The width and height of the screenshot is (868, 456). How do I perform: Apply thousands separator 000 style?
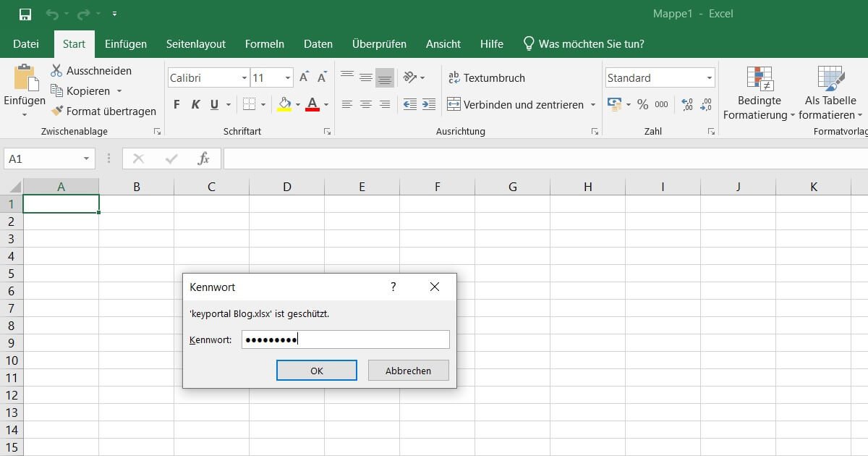[661, 105]
